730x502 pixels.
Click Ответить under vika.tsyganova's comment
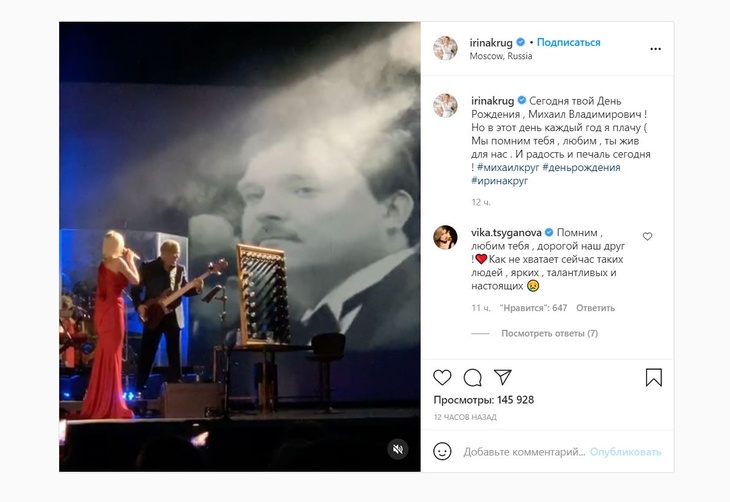click(595, 308)
